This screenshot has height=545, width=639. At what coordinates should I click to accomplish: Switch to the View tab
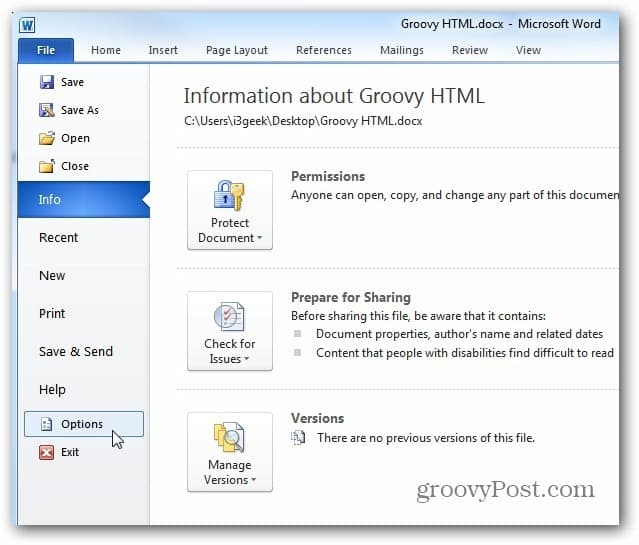click(x=529, y=50)
